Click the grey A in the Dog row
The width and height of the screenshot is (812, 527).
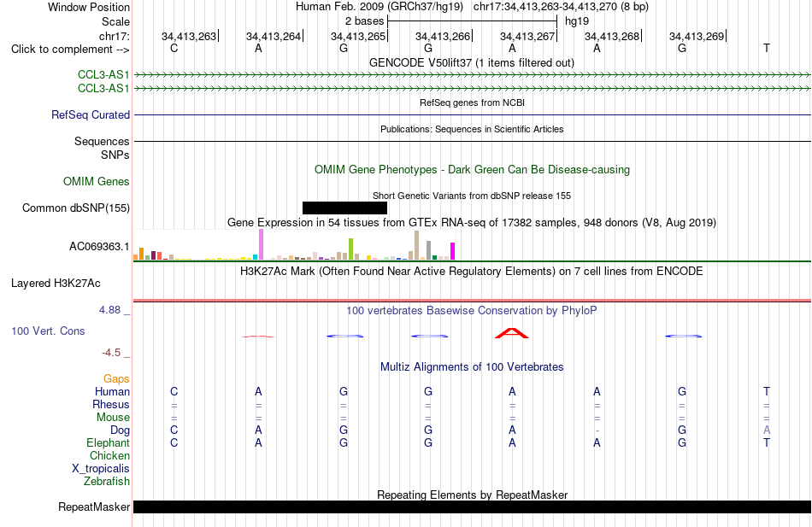click(x=767, y=430)
